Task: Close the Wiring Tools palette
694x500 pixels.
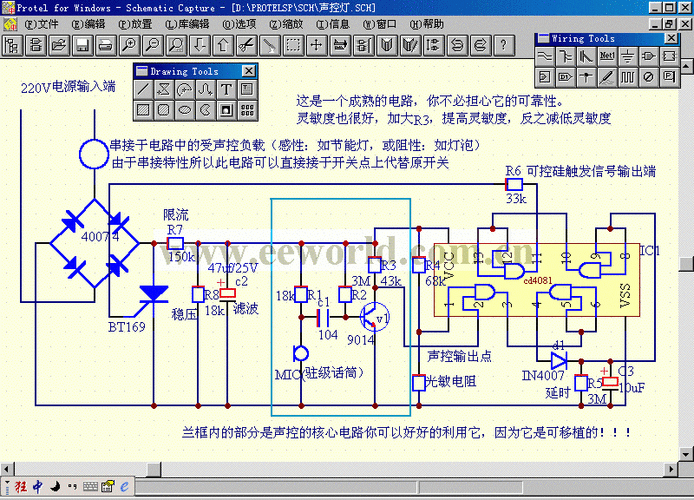Action: (x=671, y=38)
